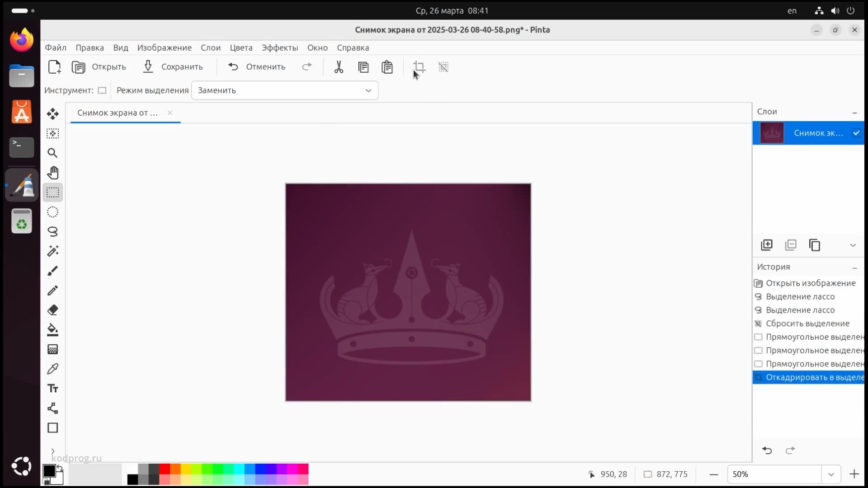Toggle visibility checkbox of Снимок эк... layer

(x=856, y=133)
